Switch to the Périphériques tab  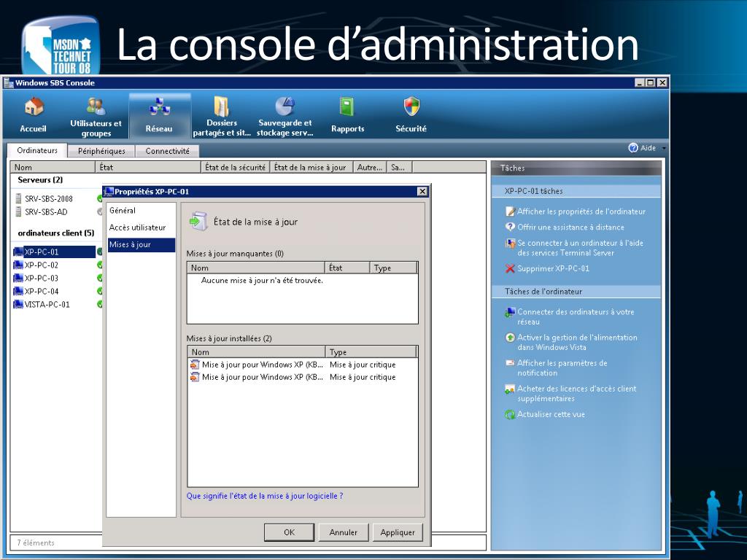coord(101,151)
